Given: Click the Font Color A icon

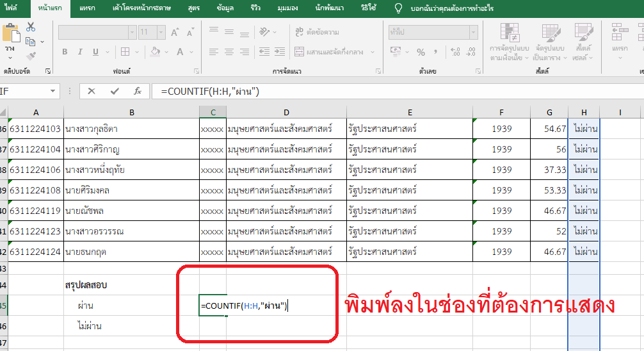Looking at the screenshot, I should [x=180, y=52].
